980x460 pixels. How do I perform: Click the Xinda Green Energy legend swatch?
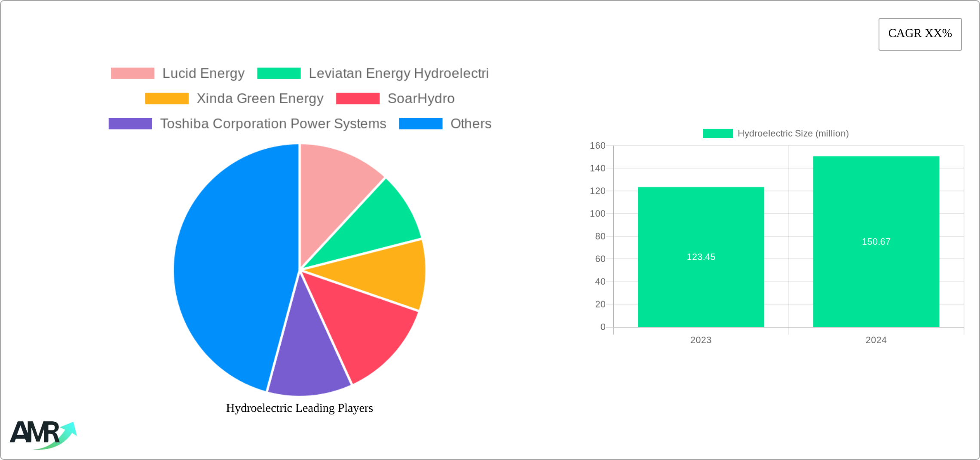click(167, 98)
